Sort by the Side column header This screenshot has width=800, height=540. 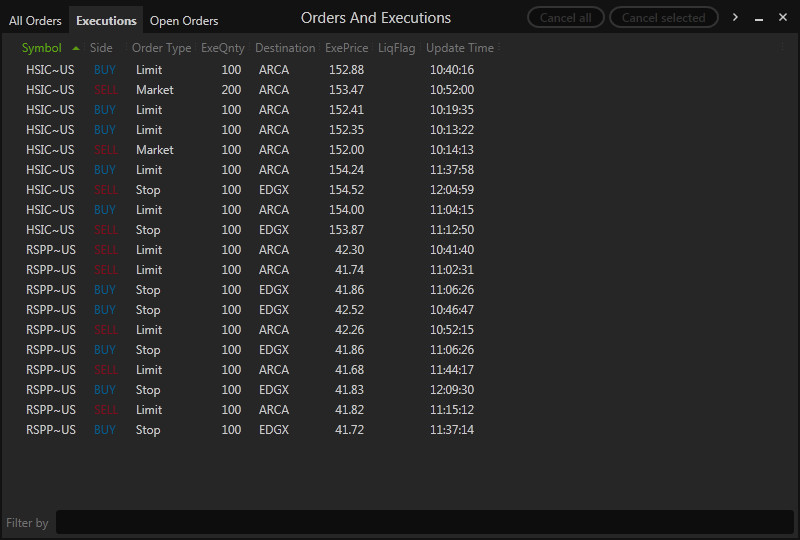[101, 48]
